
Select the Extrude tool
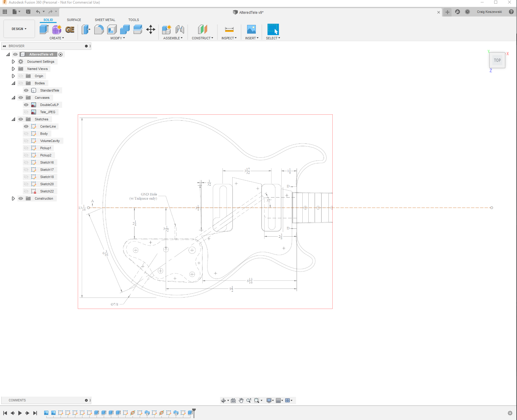44,29
